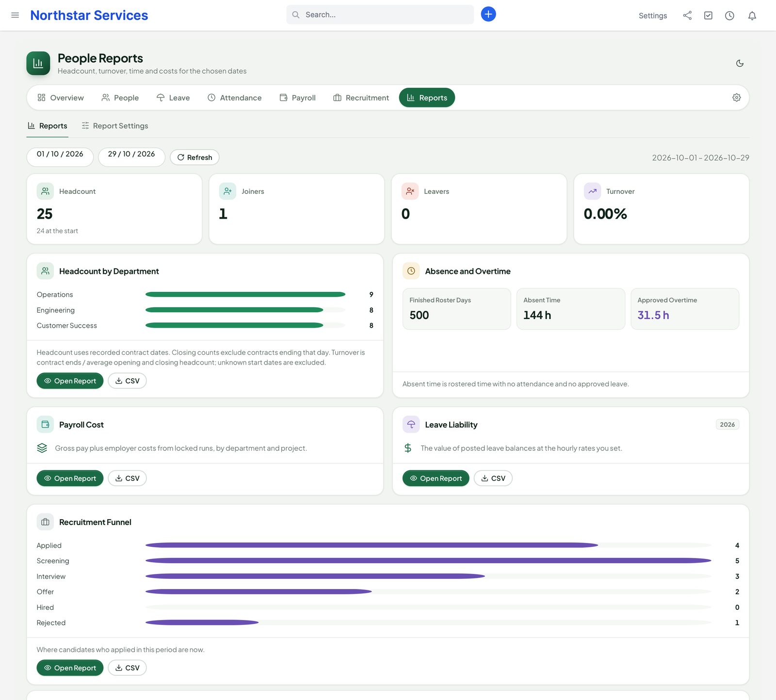The height and width of the screenshot is (700, 776).
Task: Open Report for Headcount by Department
Action: point(70,381)
